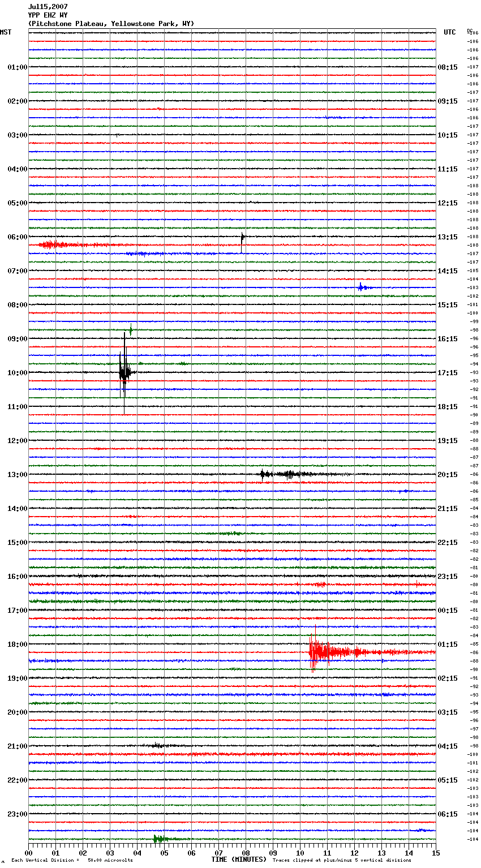
Task: Select the "18:00" MST time label
Action: click(18, 644)
